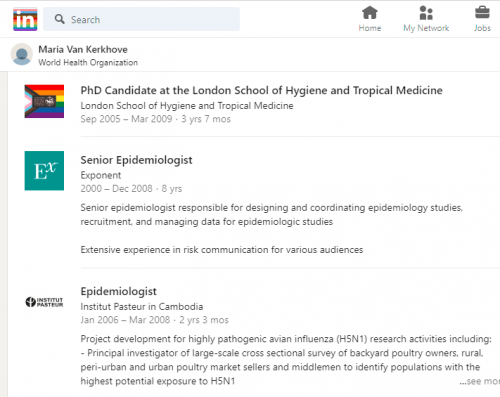
Task: Select the Jobs tab label
Action: click(482, 28)
